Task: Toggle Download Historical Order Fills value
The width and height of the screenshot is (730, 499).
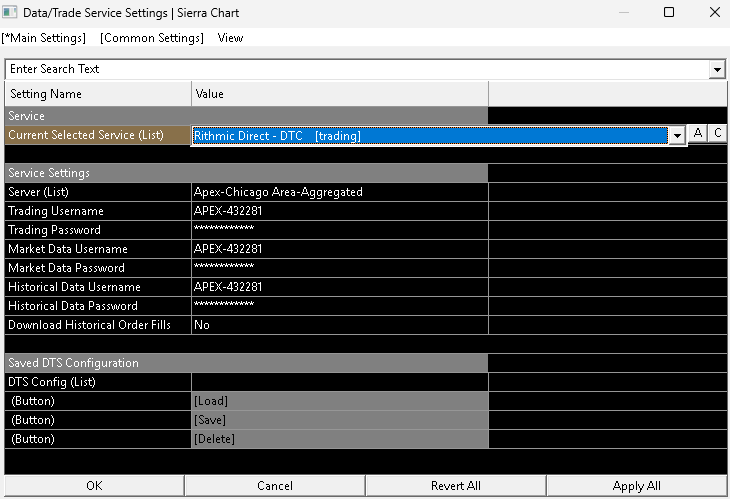Action: (339, 325)
